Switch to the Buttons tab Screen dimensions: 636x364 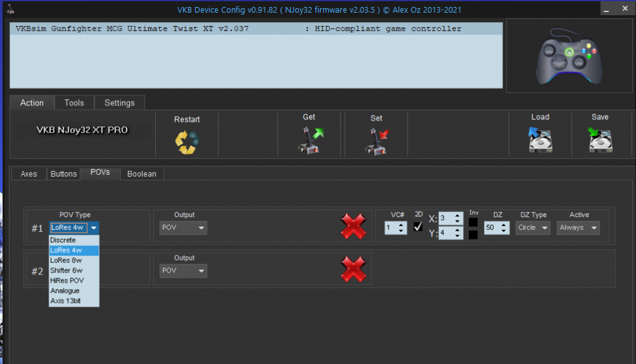tap(64, 174)
